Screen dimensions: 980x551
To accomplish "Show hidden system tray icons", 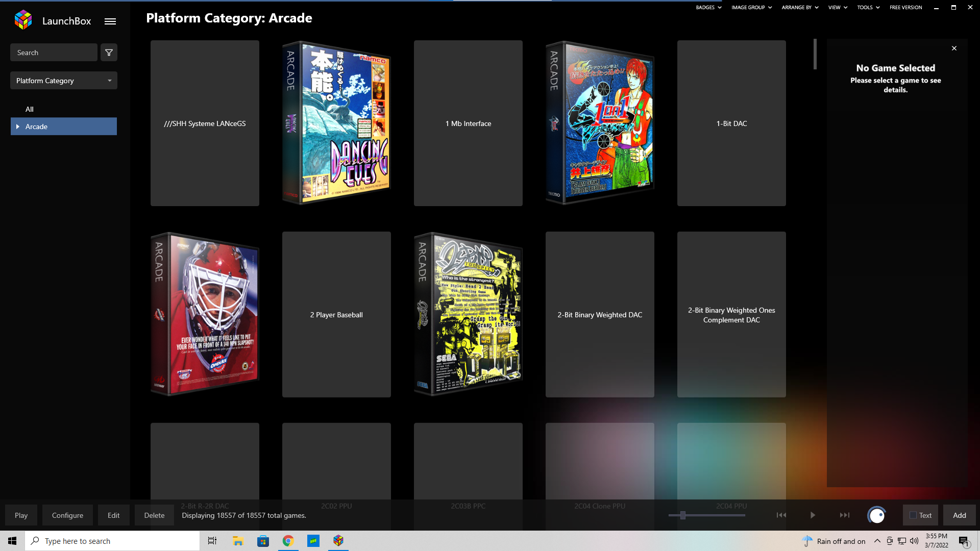I will (x=877, y=541).
